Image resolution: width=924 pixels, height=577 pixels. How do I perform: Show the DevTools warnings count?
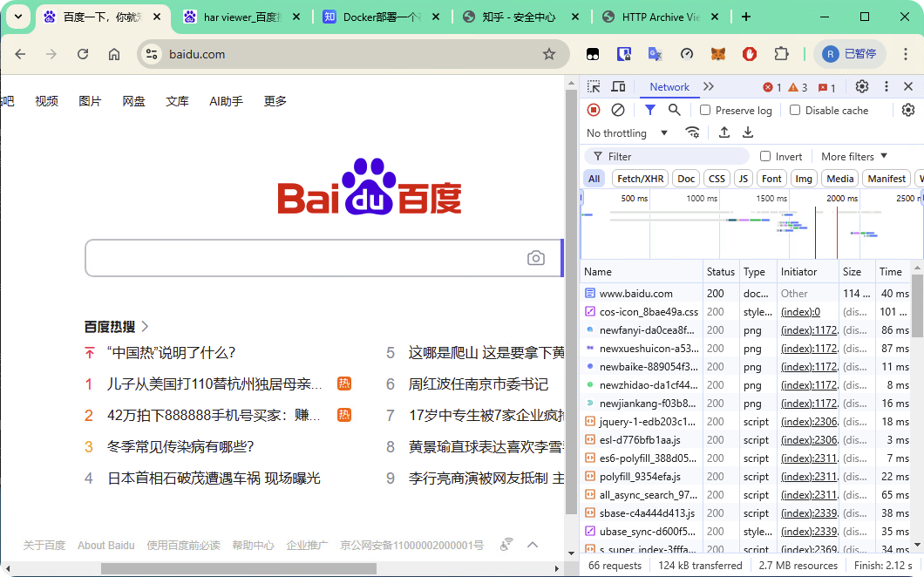coord(798,87)
